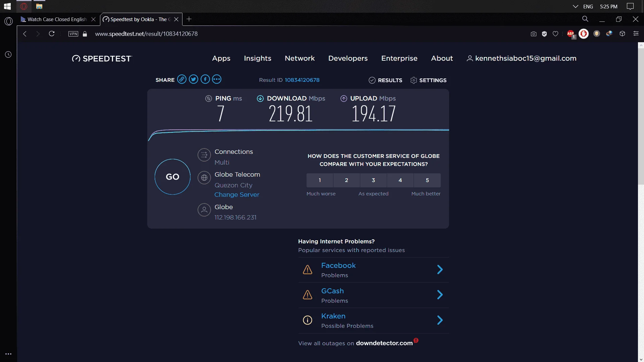Screen dimensions: 644x362
Task: Open Kraken possible problems entry
Action: [373, 320]
